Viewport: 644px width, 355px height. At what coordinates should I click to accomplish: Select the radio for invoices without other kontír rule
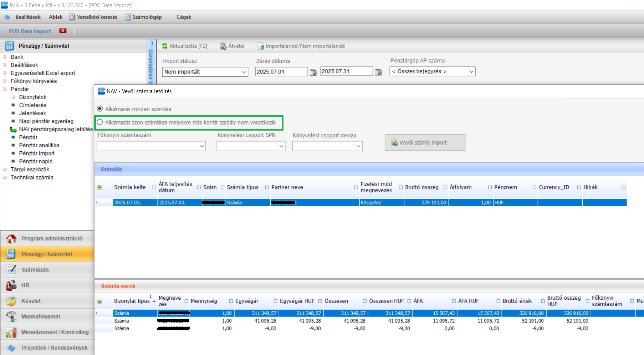(x=100, y=122)
